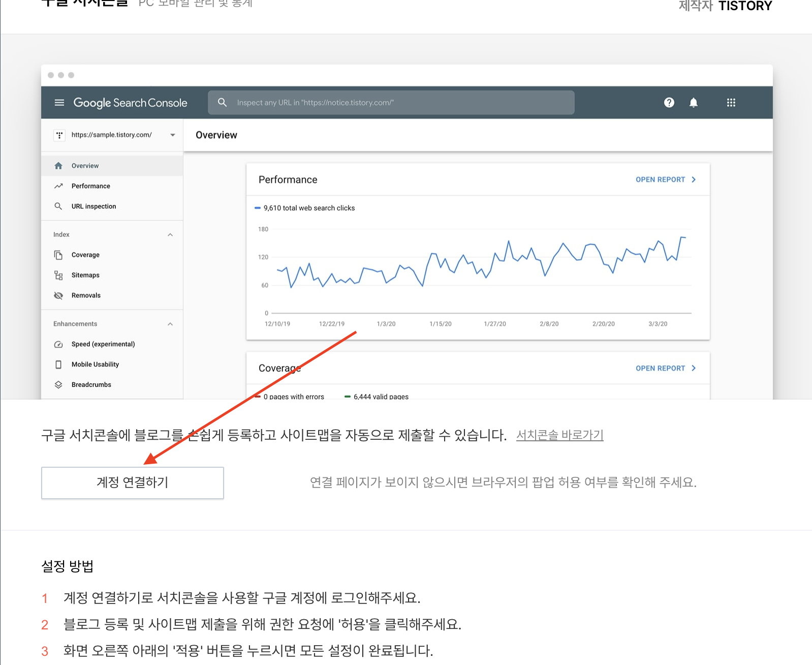Open the 서치콘솔 바로가기 link
Image resolution: width=812 pixels, height=665 pixels.
click(x=560, y=435)
